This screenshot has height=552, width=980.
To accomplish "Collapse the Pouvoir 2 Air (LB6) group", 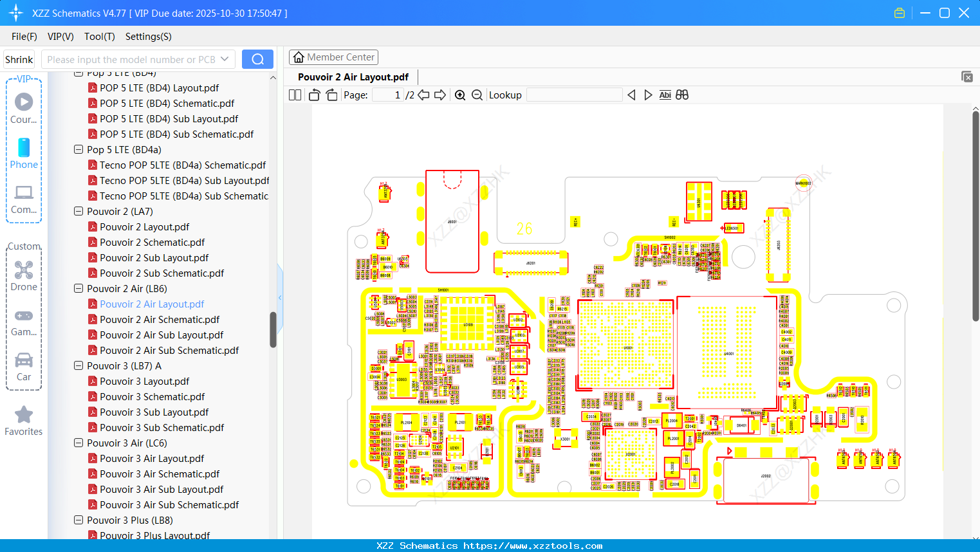I will 78,288.
